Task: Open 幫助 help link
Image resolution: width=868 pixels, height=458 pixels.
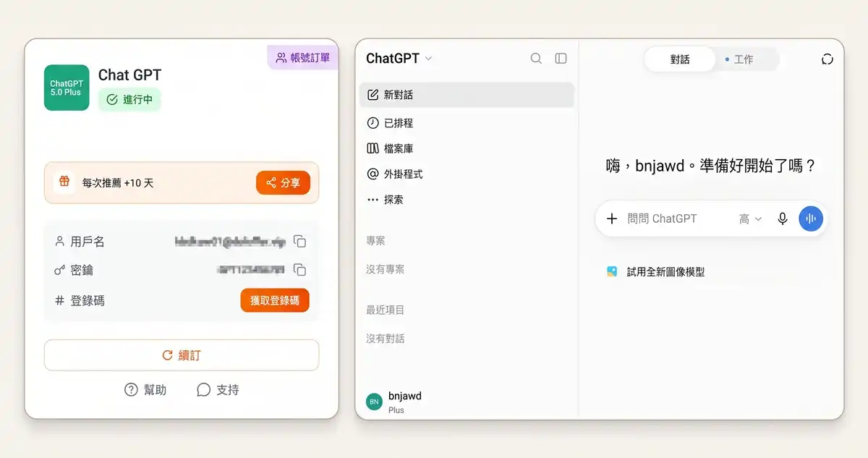Action: 145,390
